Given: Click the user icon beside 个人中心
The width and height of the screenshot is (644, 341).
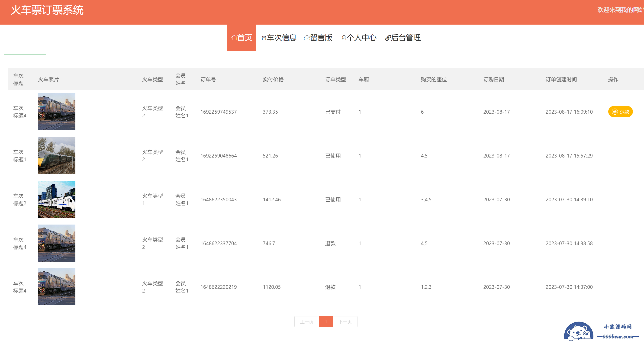Looking at the screenshot, I should [344, 38].
